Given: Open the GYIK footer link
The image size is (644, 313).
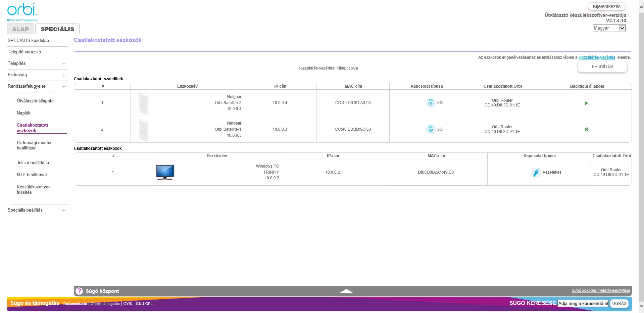Looking at the screenshot, I should (128, 304).
